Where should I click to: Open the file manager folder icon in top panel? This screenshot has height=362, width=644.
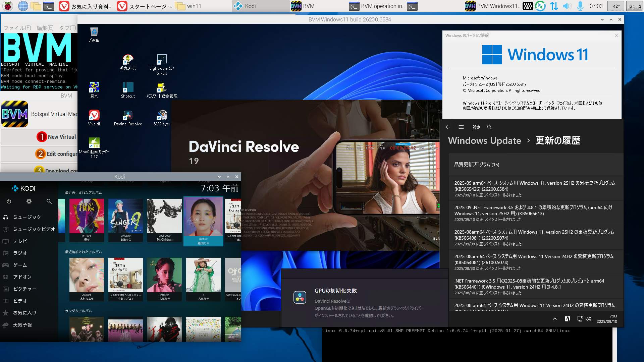pos(36,6)
